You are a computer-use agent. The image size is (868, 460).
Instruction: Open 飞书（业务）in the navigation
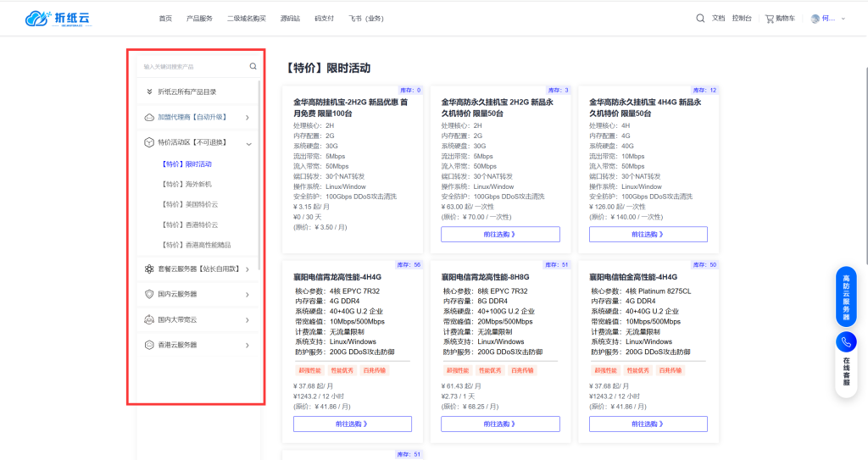point(366,19)
